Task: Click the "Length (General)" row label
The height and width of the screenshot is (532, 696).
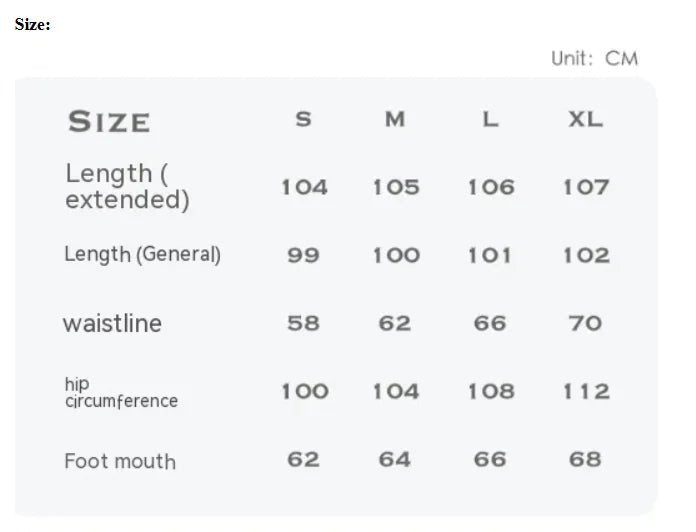Action: (x=142, y=254)
